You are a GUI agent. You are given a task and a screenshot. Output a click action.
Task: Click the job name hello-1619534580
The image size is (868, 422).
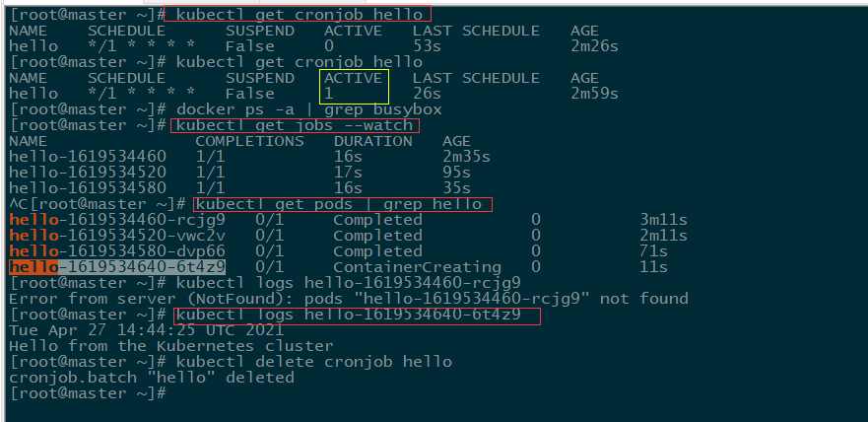88,187
